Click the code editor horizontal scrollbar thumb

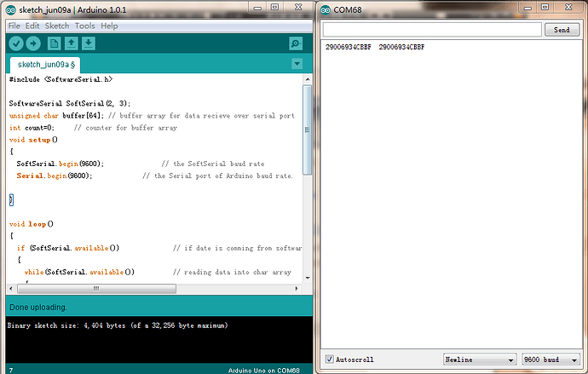point(96,289)
